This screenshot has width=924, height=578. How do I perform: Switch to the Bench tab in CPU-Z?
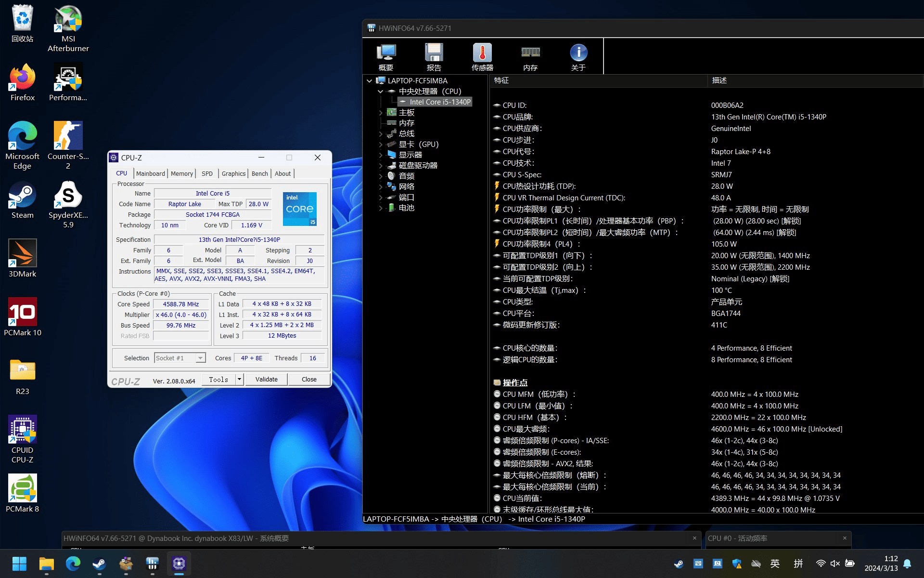click(x=259, y=173)
